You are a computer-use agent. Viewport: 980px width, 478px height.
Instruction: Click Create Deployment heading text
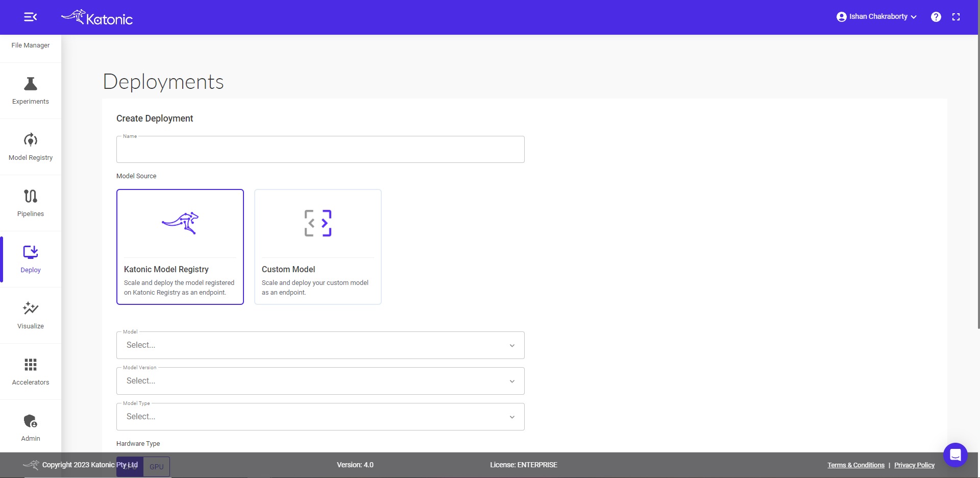155,118
